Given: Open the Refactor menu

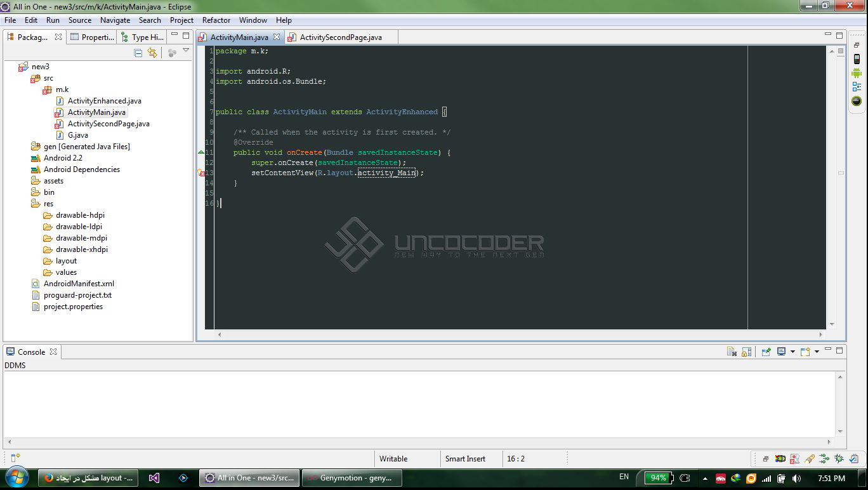Looking at the screenshot, I should [x=216, y=20].
